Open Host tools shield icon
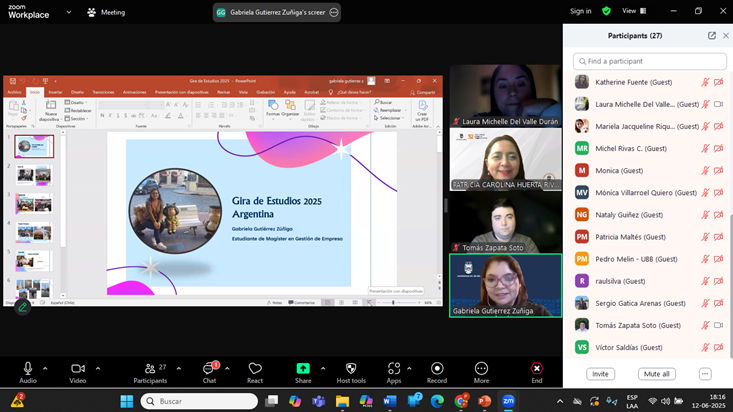733x412 pixels. [x=351, y=369]
